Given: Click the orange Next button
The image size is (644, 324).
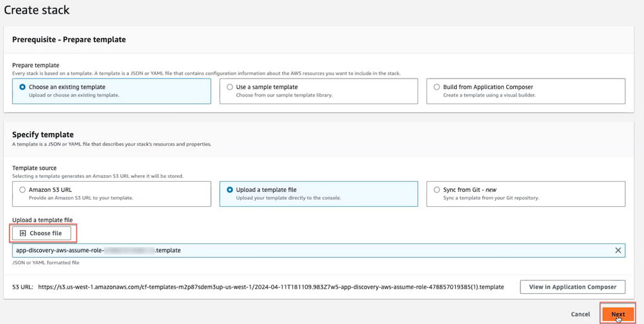Looking at the screenshot, I should 618,314.
